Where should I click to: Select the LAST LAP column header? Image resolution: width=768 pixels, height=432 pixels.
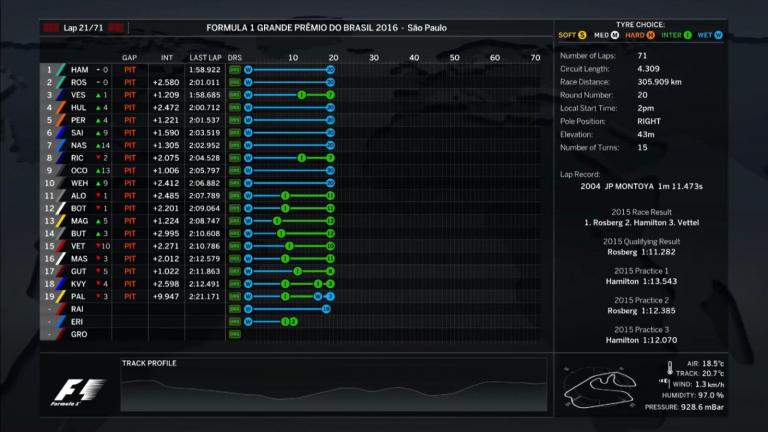pos(204,57)
